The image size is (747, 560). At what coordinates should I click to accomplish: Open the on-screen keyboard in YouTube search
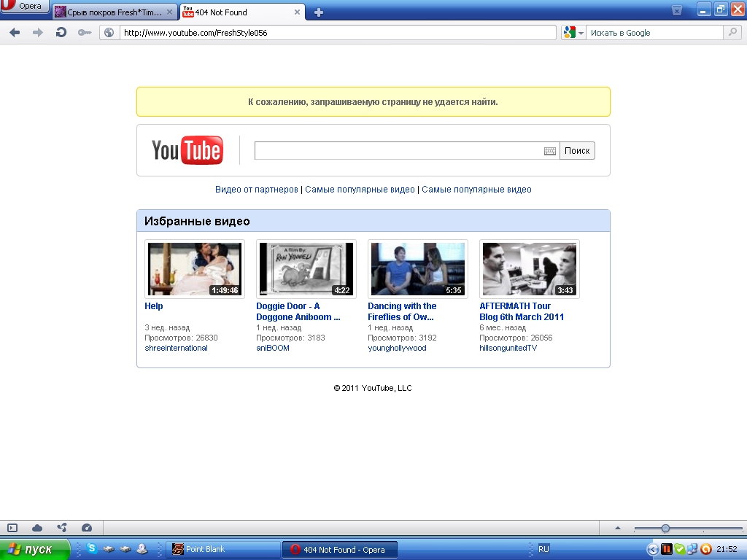point(550,151)
